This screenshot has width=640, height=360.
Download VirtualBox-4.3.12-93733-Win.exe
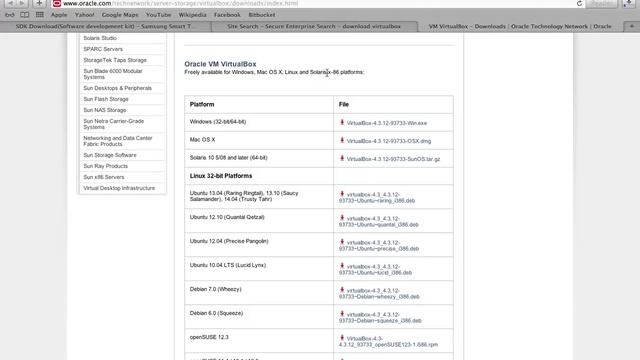pyautogui.click(x=387, y=123)
